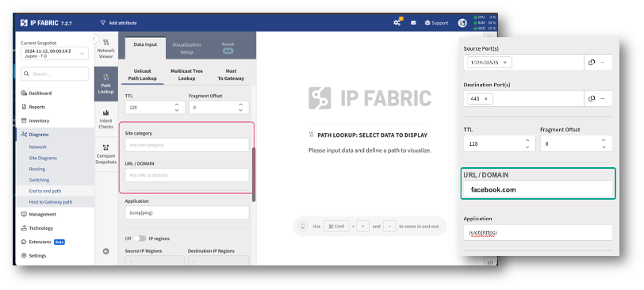Open the Site Diagrams link

click(43, 158)
